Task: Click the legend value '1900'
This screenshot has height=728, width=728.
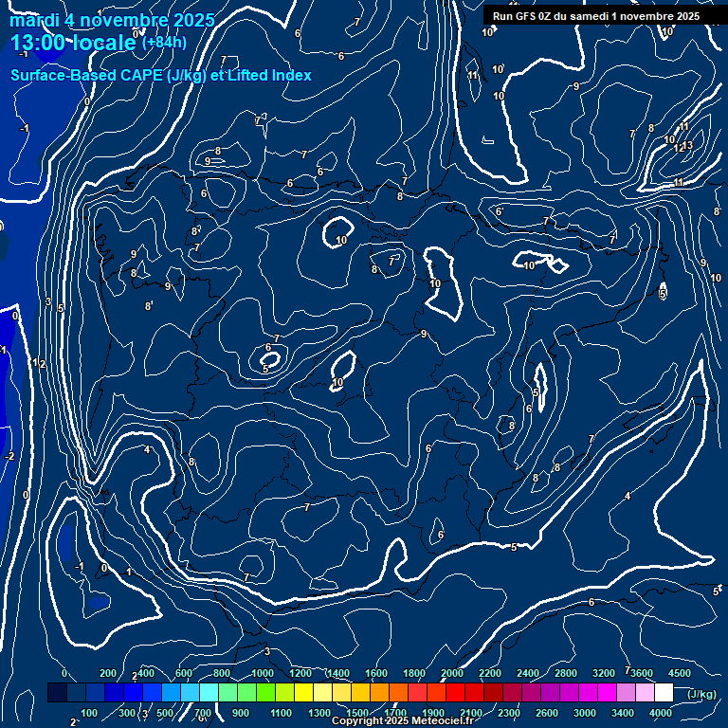Action: [x=432, y=713]
